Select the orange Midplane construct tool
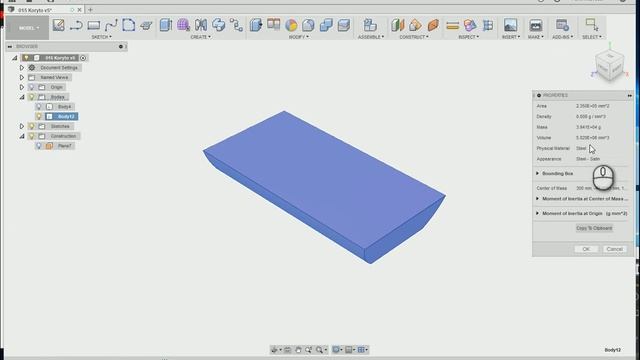 coord(433,25)
